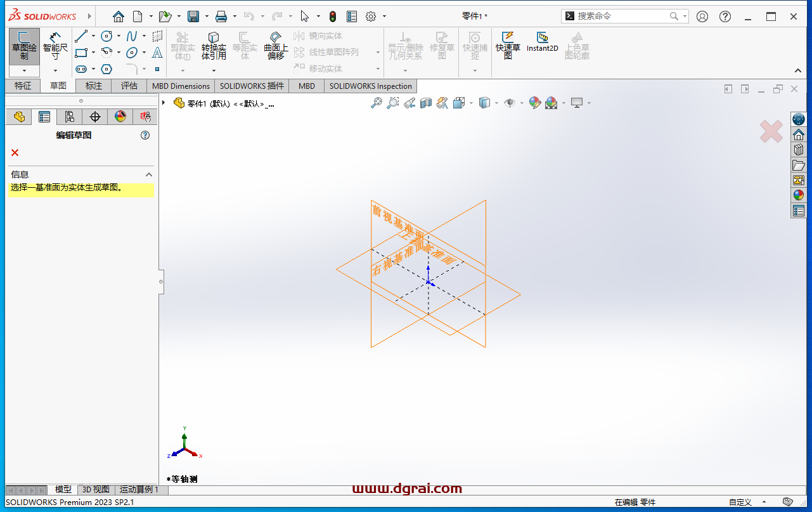Select the sketch Text tool

(157, 53)
